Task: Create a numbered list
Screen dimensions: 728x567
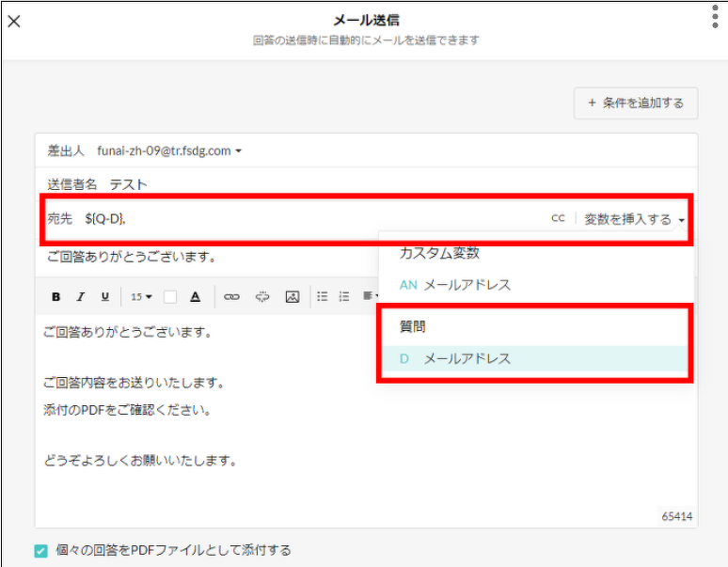Action: [x=344, y=297]
